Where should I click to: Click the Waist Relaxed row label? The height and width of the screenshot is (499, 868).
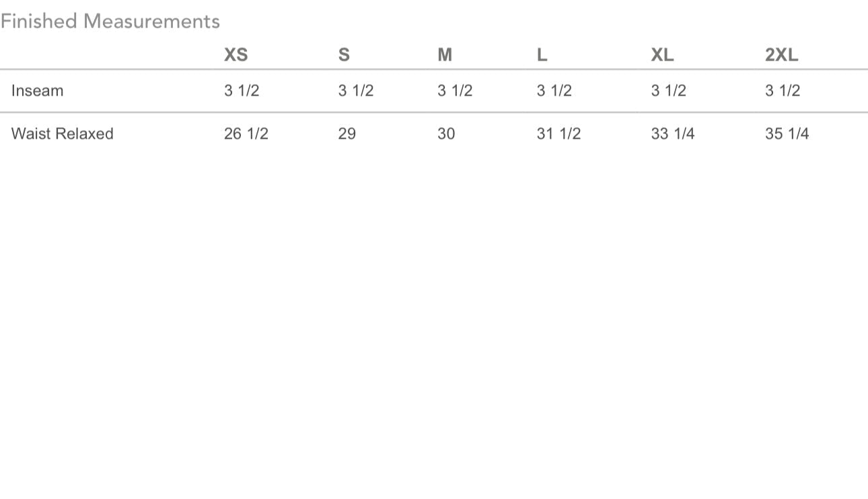pos(62,134)
